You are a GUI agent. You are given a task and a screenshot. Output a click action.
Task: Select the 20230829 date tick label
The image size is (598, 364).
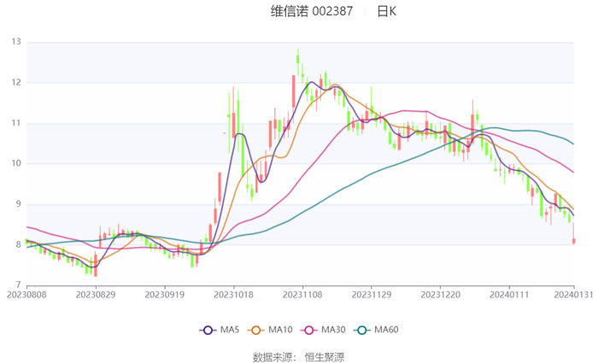tap(96, 294)
